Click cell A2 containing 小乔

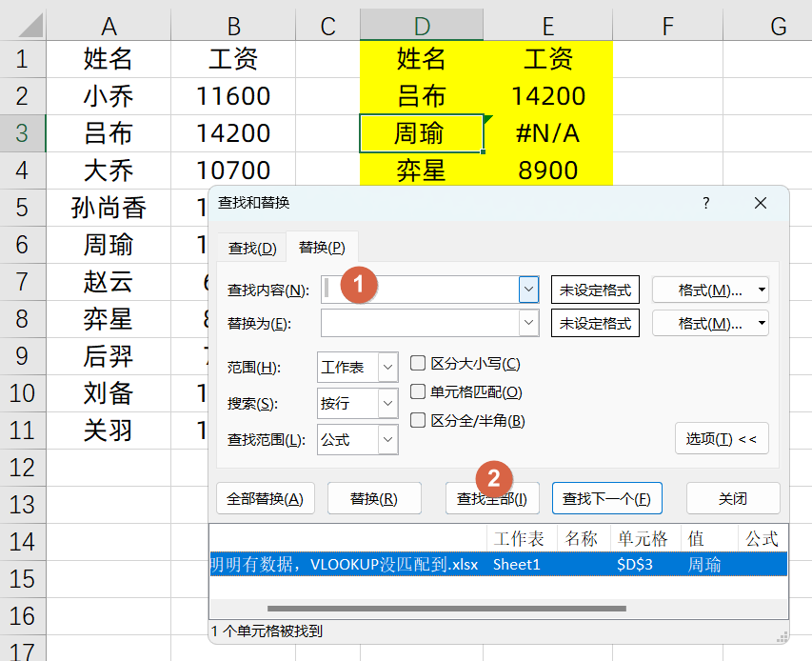point(109,96)
